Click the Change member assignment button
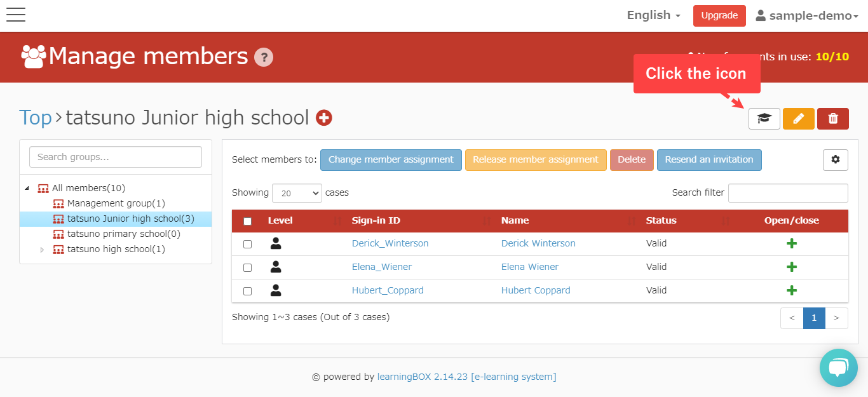 (391, 160)
